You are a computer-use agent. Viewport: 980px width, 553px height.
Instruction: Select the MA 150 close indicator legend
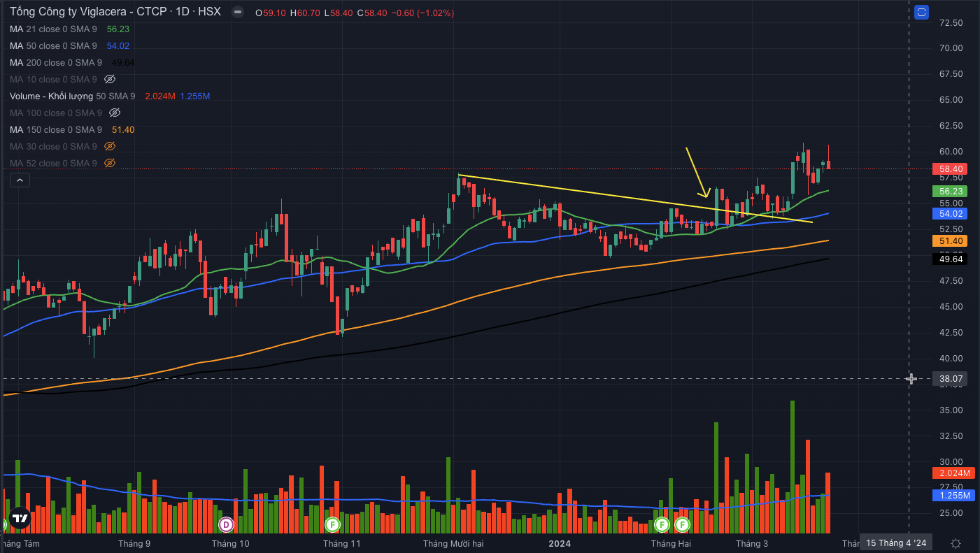coord(56,129)
